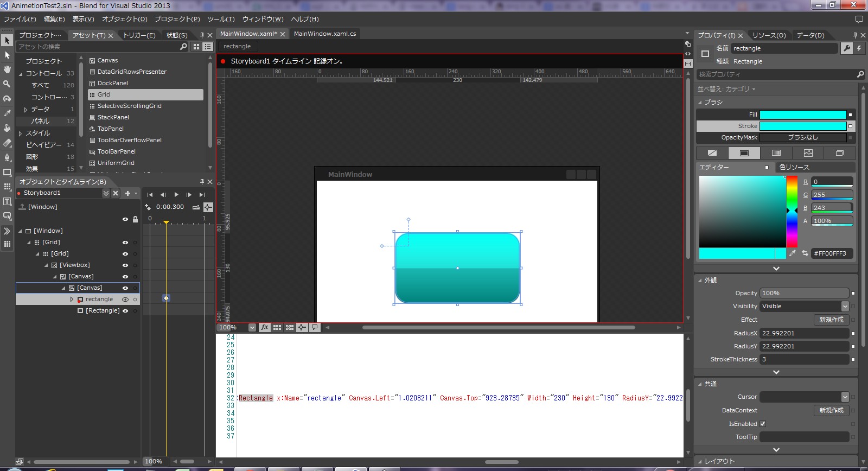Open the zoom percentage dropdown

point(252,327)
